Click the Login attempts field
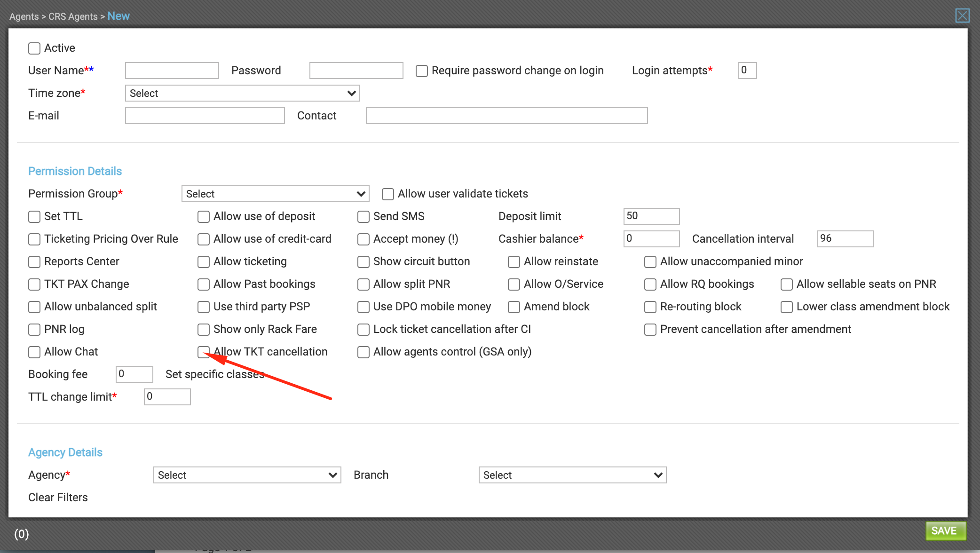This screenshot has width=980, height=553. click(748, 71)
